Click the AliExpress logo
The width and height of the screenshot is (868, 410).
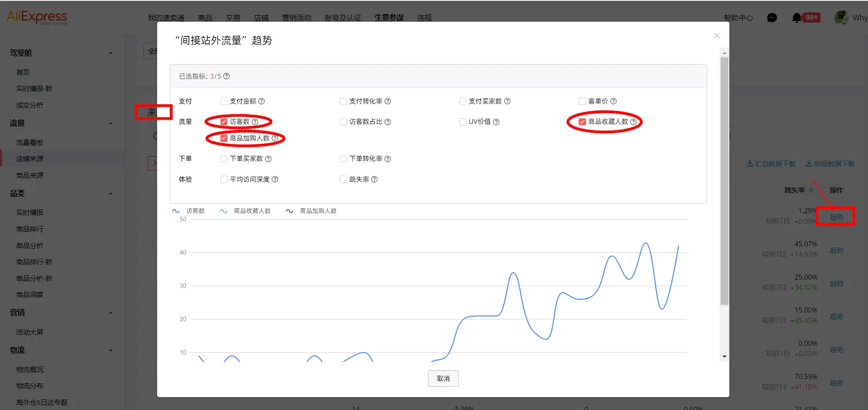coord(37,18)
